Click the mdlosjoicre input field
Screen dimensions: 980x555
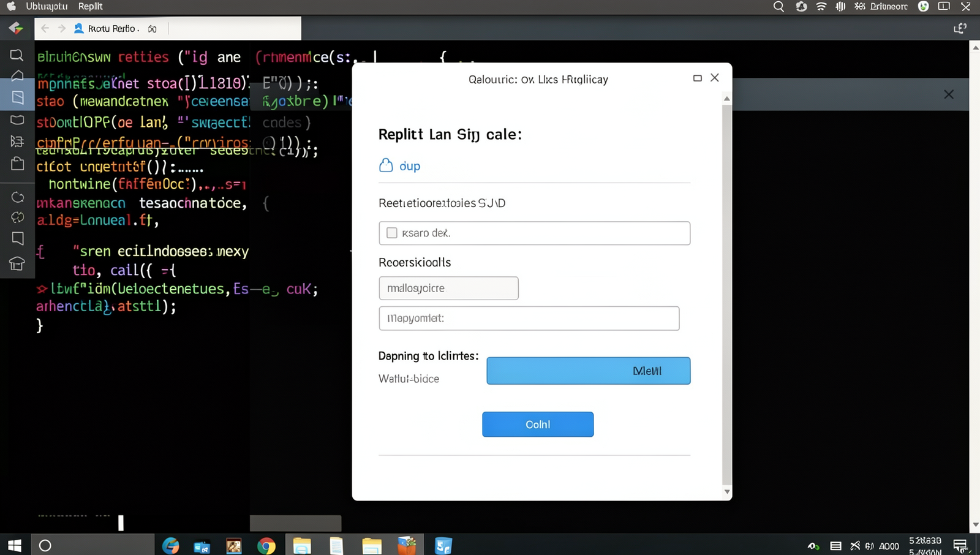coord(449,288)
